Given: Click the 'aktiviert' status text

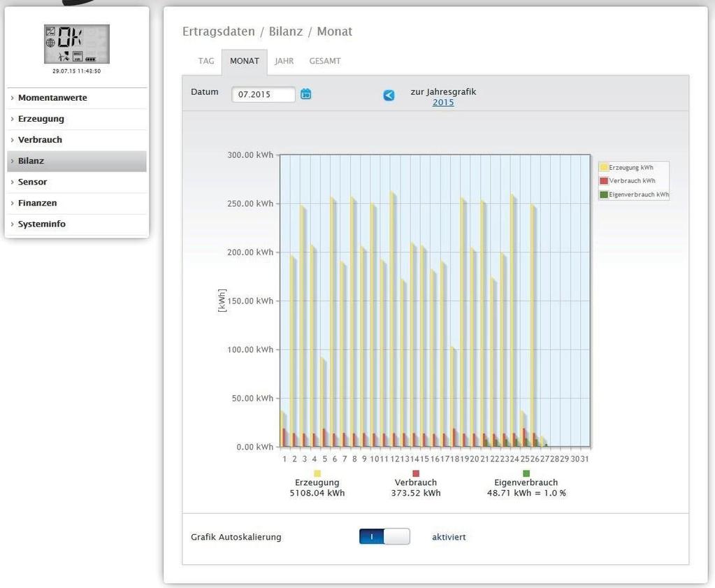Looking at the screenshot, I should (449, 537).
